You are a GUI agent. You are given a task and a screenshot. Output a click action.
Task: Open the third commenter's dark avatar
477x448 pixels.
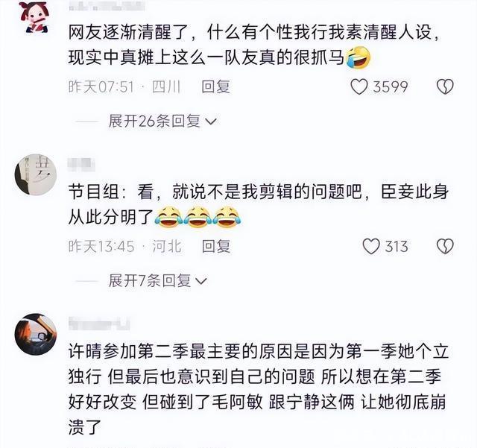click(36, 334)
